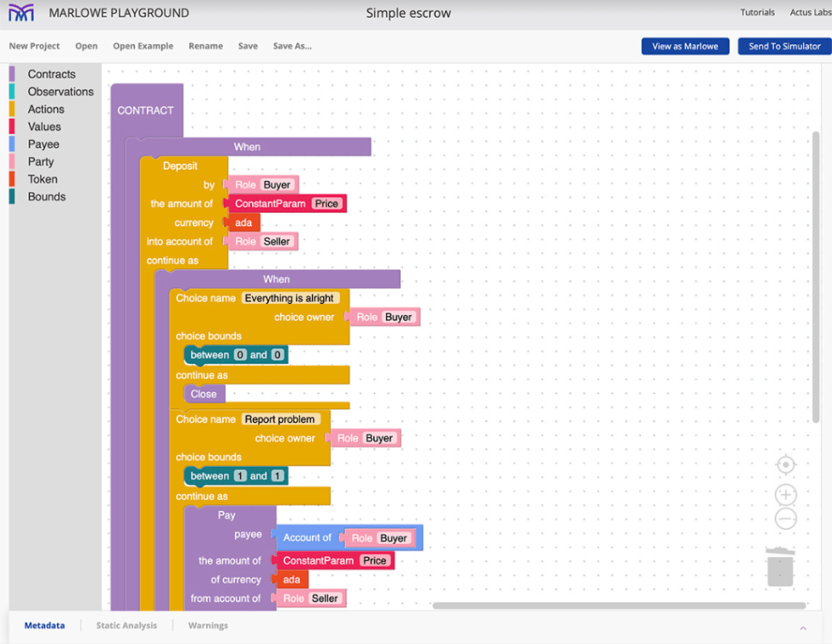Click Open Example in the toolbar
This screenshot has height=644, width=832.
(x=143, y=46)
